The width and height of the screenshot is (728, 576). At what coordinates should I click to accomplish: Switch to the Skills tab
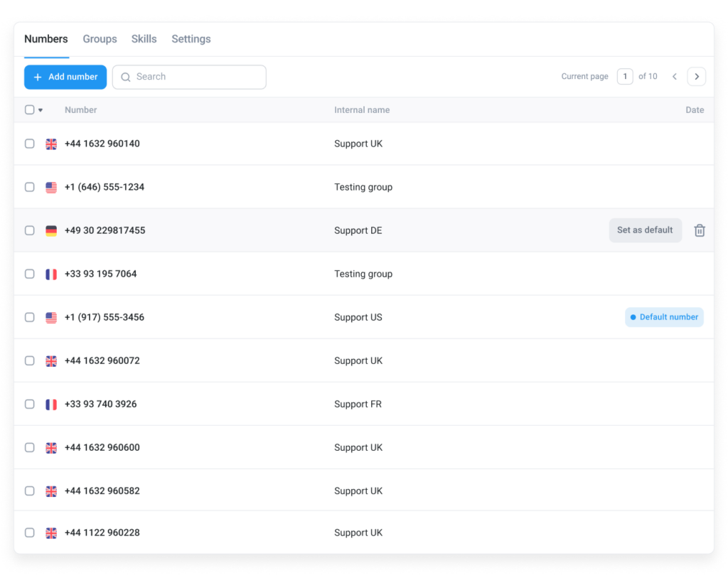tap(144, 39)
